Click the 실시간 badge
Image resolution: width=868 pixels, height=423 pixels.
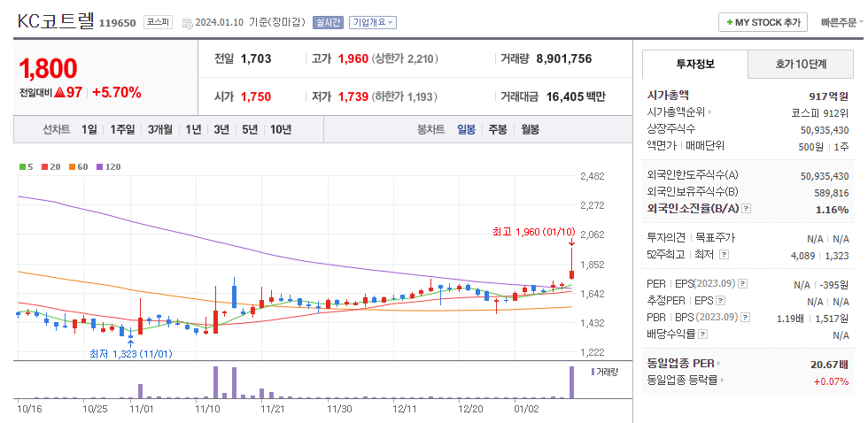(x=329, y=23)
